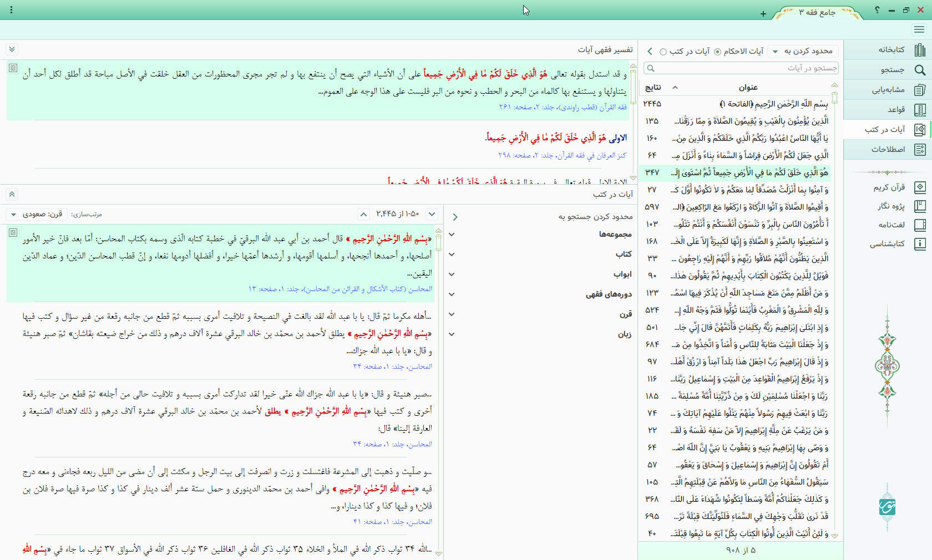Select verse row بِسْمِ اللَّهِ الرَّحْمنِ الرَّحِيمِ (الفاتحة ۱)
This screenshot has height=560, width=932.
[x=736, y=104]
